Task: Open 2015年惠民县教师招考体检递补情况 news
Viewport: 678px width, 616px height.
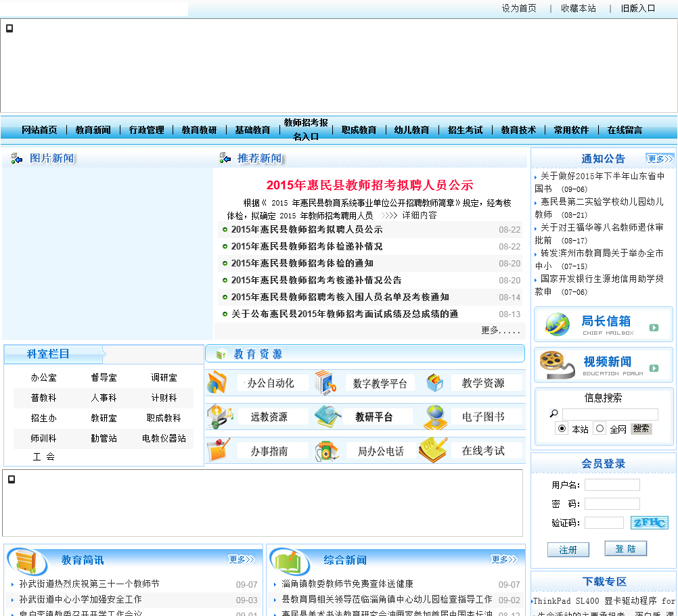Action: [x=307, y=246]
